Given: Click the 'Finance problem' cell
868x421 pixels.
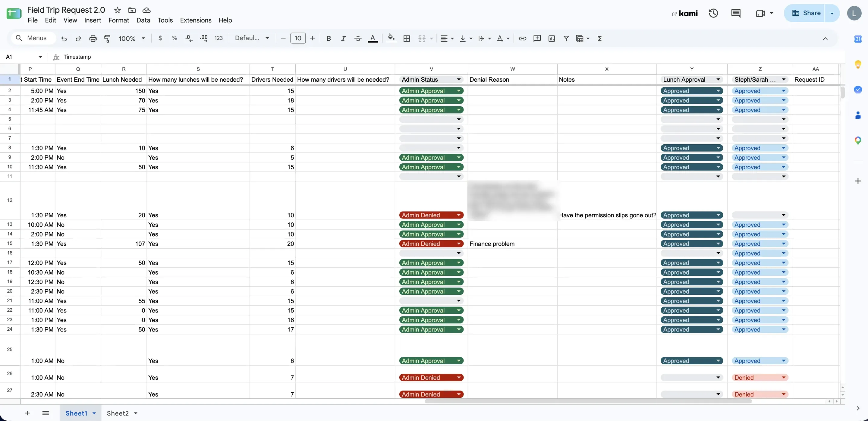Looking at the screenshot, I should 512,243.
